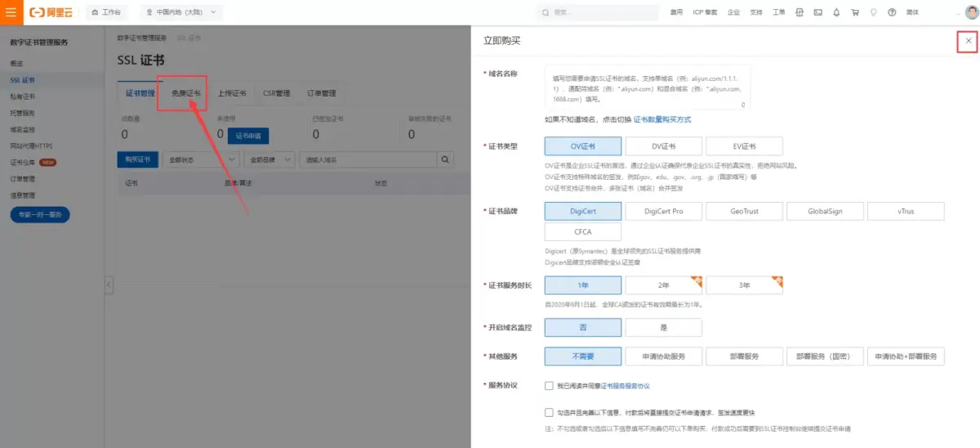Expand the 全部品牌 brand dropdown

pyautogui.click(x=269, y=159)
